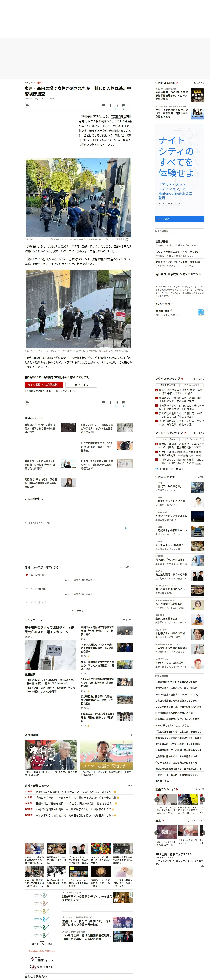Image resolution: width=210 pixels, height=980 pixels.
Task: Open Think Campus logo link
Action: point(42,959)
